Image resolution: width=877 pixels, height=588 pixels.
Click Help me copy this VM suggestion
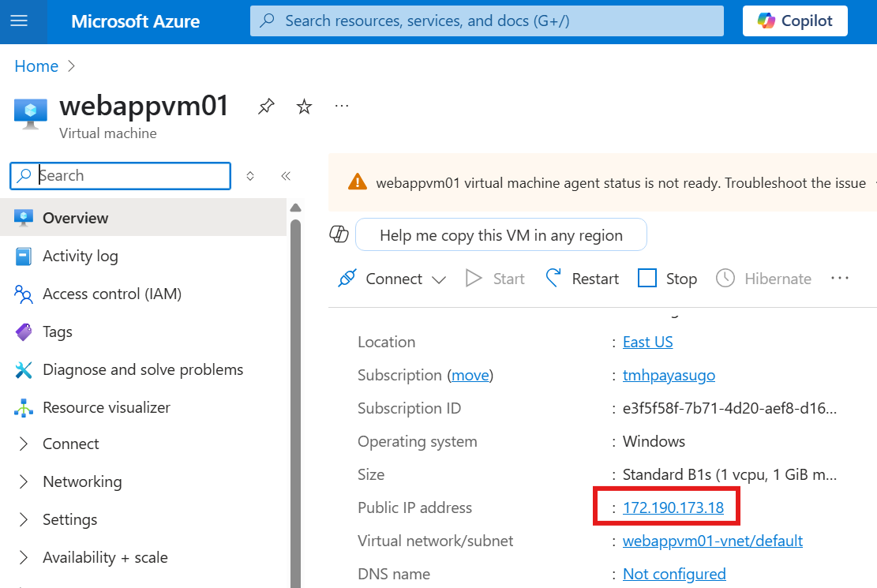click(x=501, y=235)
